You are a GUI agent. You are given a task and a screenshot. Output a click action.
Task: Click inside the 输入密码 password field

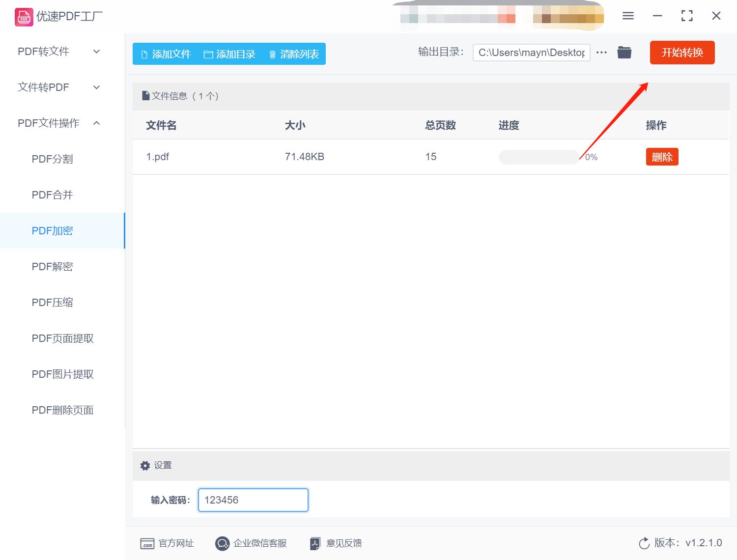[x=252, y=500]
